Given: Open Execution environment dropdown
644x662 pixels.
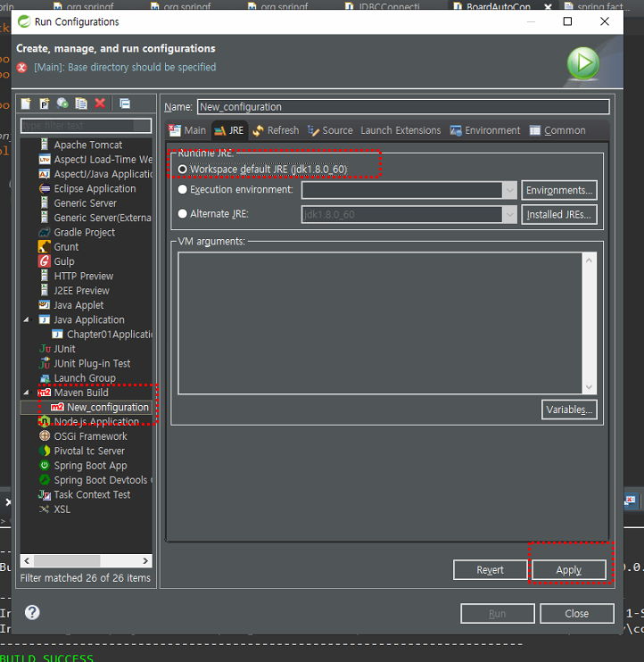Looking at the screenshot, I should pyautogui.click(x=510, y=190).
